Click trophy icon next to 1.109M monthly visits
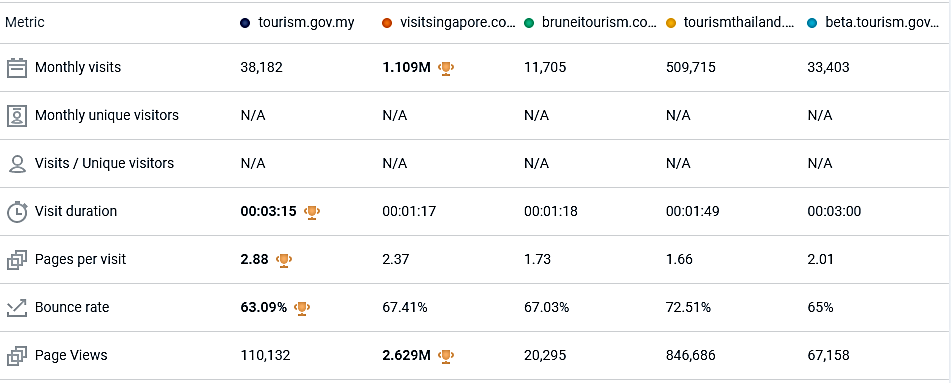The width and height of the screenshot is (951, 383). pos(446,68)
